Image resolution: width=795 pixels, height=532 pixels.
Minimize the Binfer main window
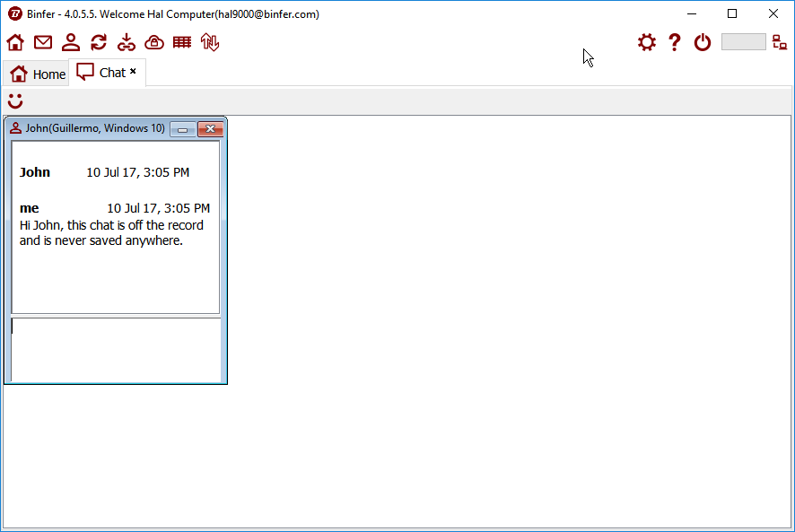[692, 13]
